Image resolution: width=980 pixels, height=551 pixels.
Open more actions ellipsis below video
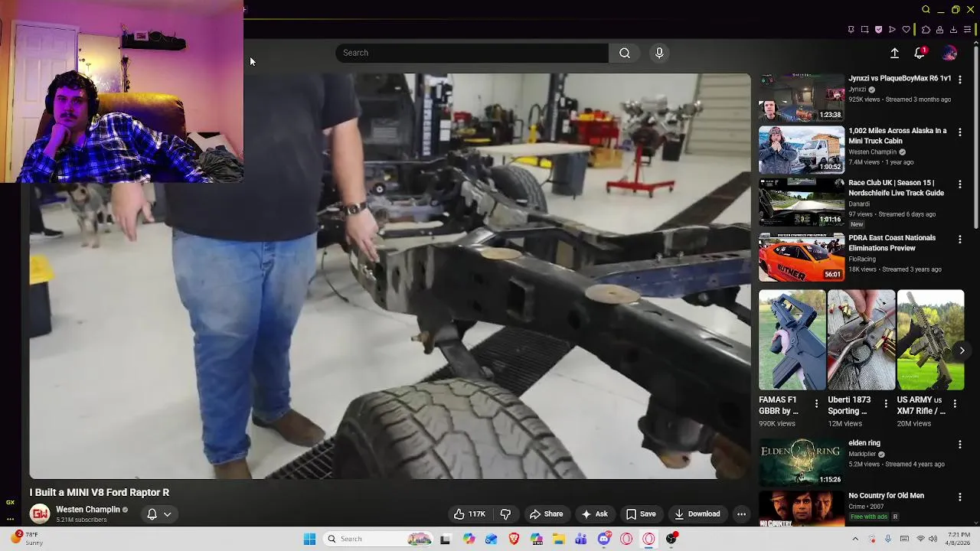point(741,514)
